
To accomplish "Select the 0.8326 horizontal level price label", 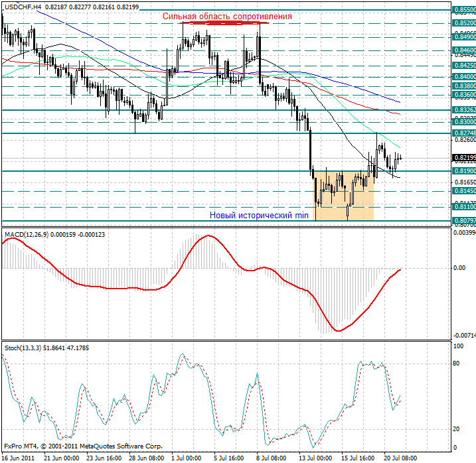I will click(463, 110).
